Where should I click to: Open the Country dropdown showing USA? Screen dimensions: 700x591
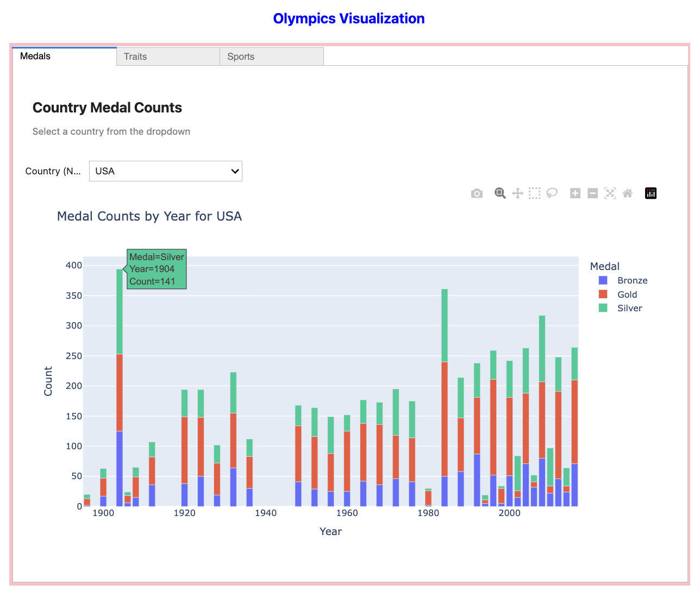166,171
